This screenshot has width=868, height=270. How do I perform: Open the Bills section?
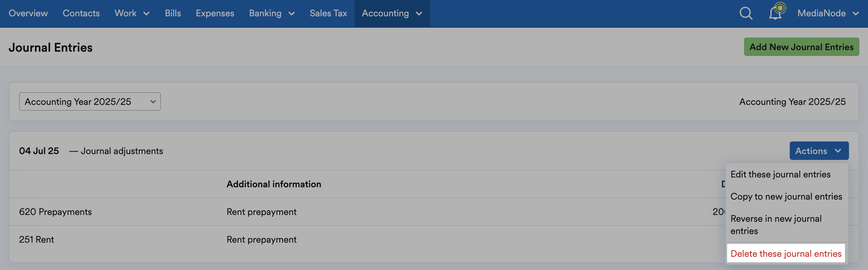[172, 14]
